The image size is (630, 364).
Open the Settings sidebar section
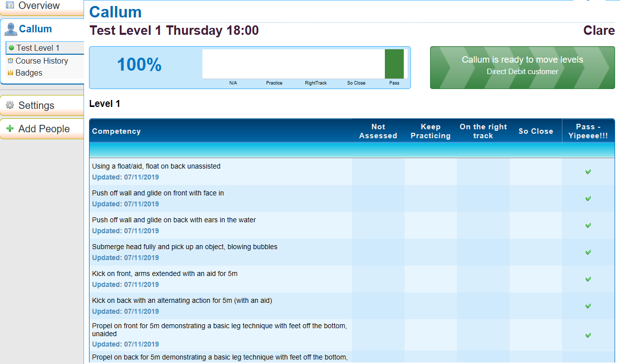pyautogui.click(x=36, y=105)
